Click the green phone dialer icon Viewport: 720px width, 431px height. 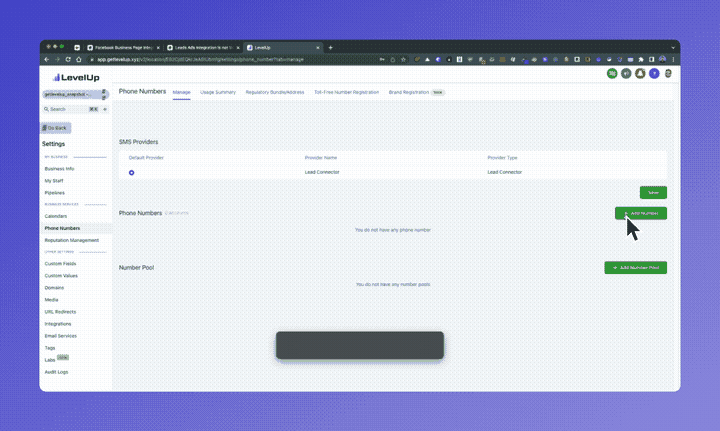click(x=612, y=73)
